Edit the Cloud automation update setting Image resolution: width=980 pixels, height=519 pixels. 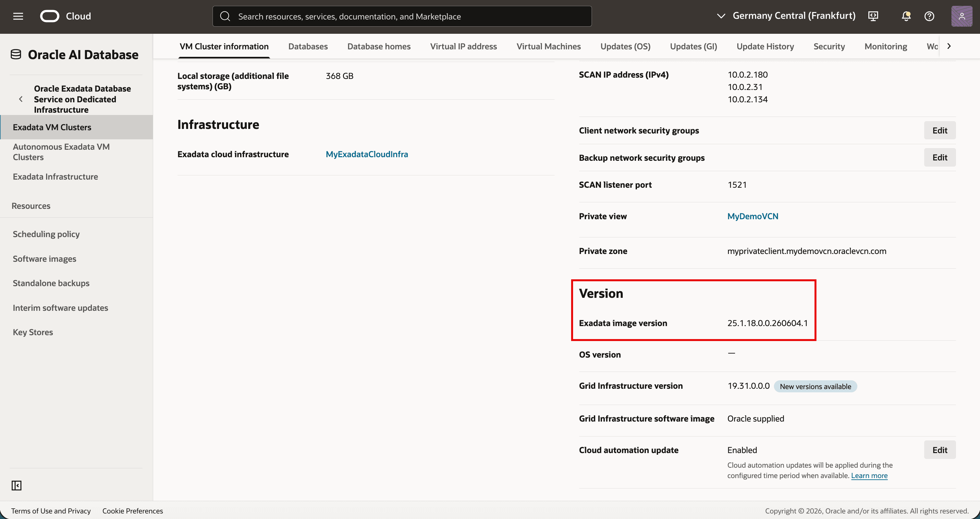pos(940,450)
